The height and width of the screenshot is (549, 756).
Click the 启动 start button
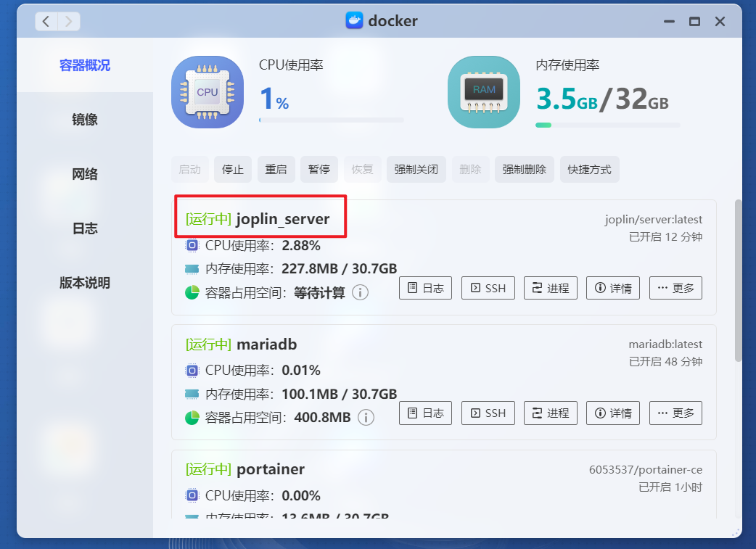pyautogui.click(x=190, y=169)
